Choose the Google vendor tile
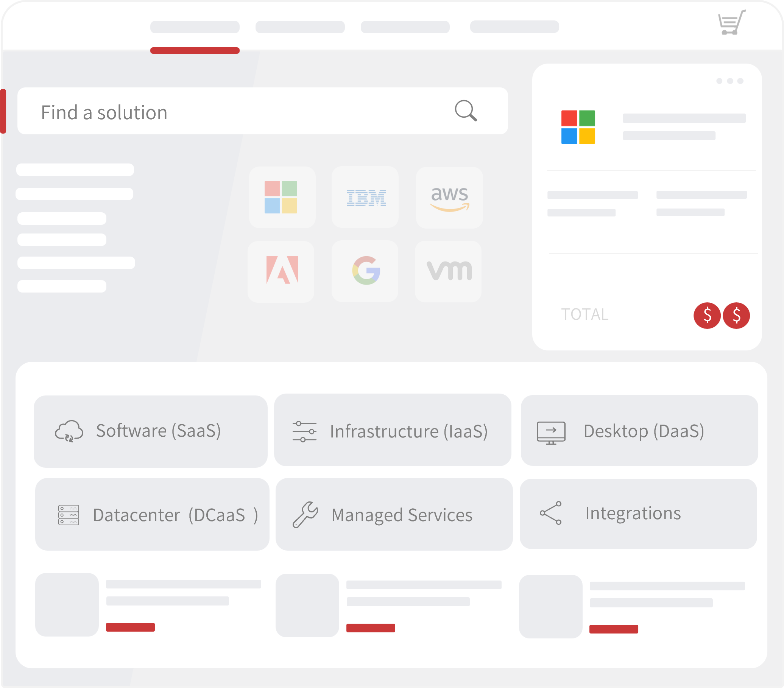Viewport: 784px width, 688px height. click(365, 271)
